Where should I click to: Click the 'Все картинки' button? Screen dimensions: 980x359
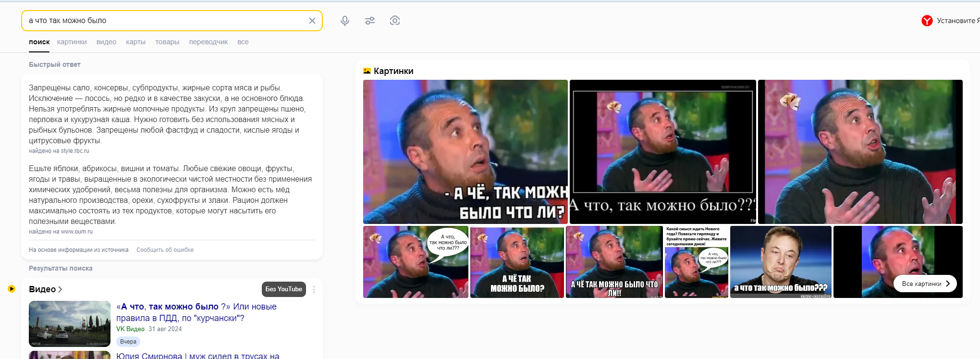coord(925,284)
